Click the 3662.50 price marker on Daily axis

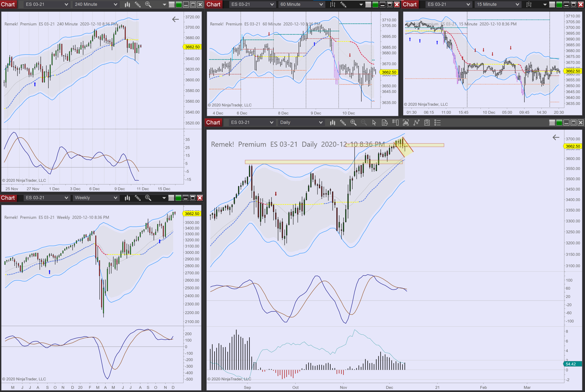point(573,146)
